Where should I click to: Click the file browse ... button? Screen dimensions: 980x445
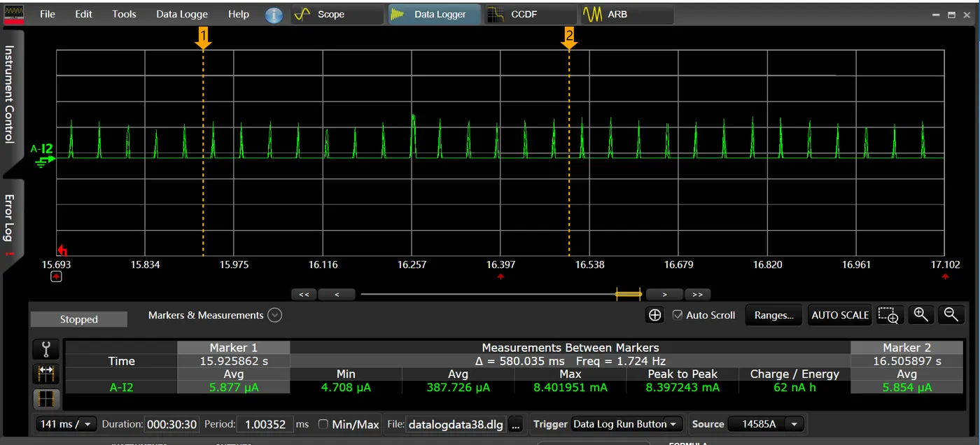tap(516, 424)
